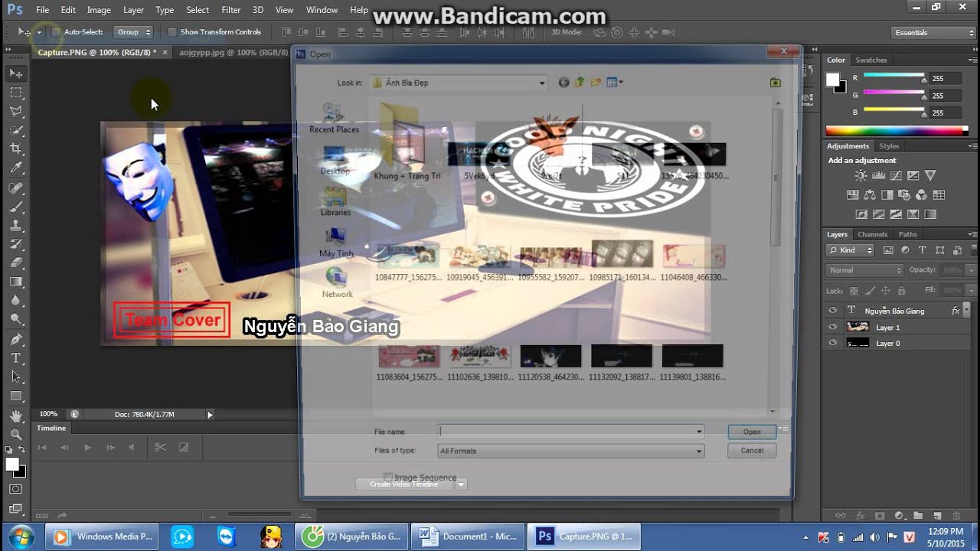The image size is (980, 551).
Task: Add a Photo Filter adjustment
Action: [904, 195]
